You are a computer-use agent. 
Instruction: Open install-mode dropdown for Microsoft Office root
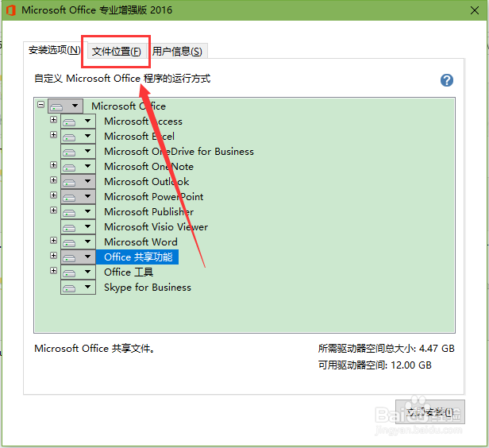click(x=65, y=106)
